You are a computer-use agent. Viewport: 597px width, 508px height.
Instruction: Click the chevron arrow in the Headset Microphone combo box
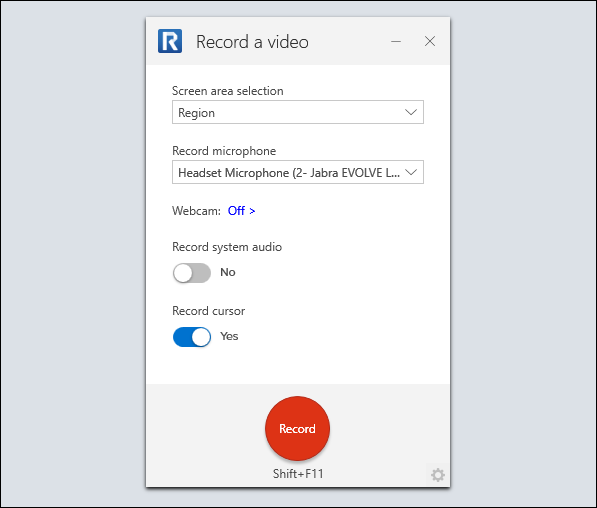pyautogui.click(x=411, y=172)
